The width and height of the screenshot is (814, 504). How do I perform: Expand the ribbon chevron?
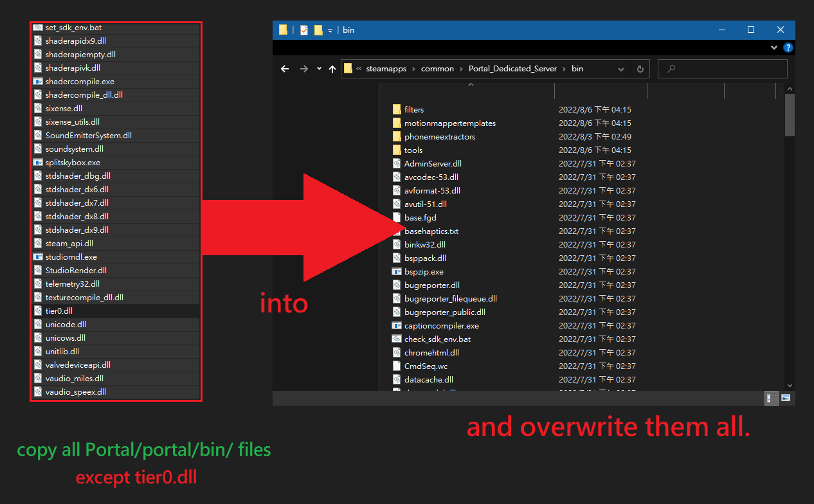pyautogui.click(x=774, y=48)
